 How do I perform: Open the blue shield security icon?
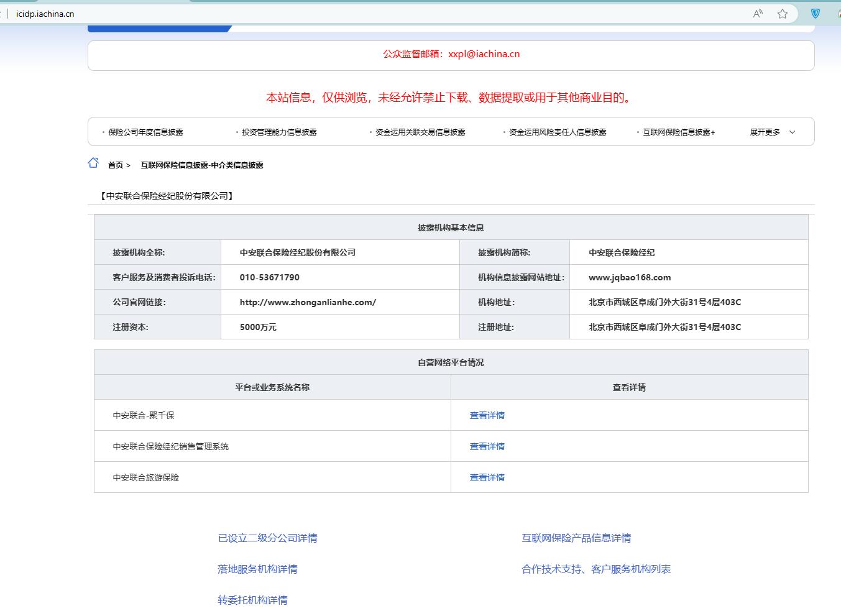coord(816,14)
